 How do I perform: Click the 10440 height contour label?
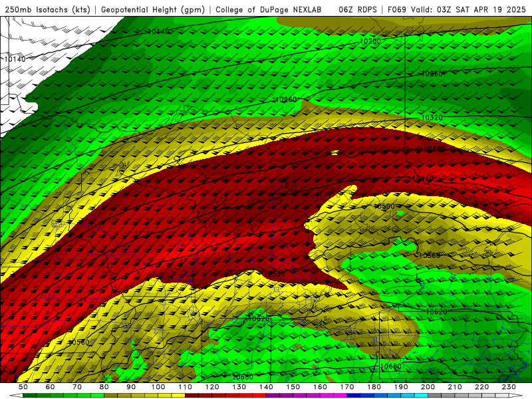[x=423, y=178]
